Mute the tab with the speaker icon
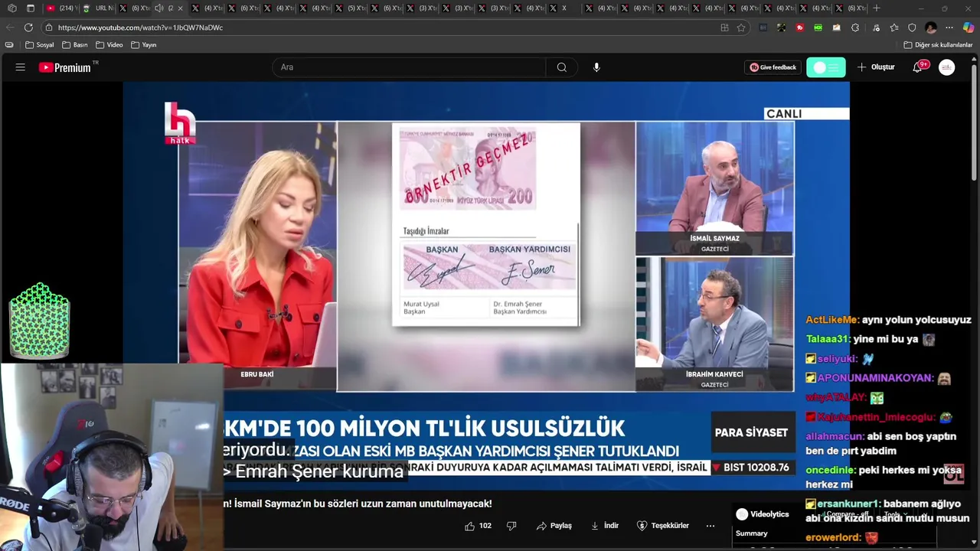Image resolution: width=980 pixels, height=551 pixels. [158, 8]
